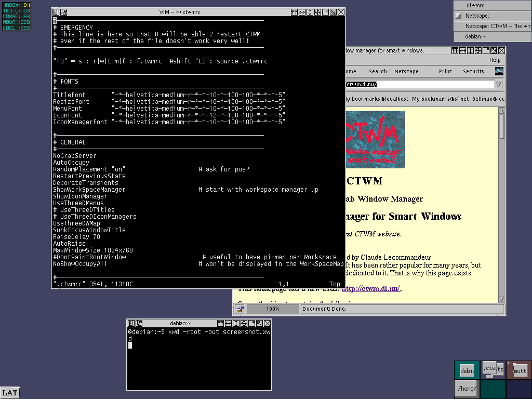This screenshot has height=399, width=532.
Task: Click the 'MaxWindowSize 1024x768' line in VIM
Action: coord(93,250)
